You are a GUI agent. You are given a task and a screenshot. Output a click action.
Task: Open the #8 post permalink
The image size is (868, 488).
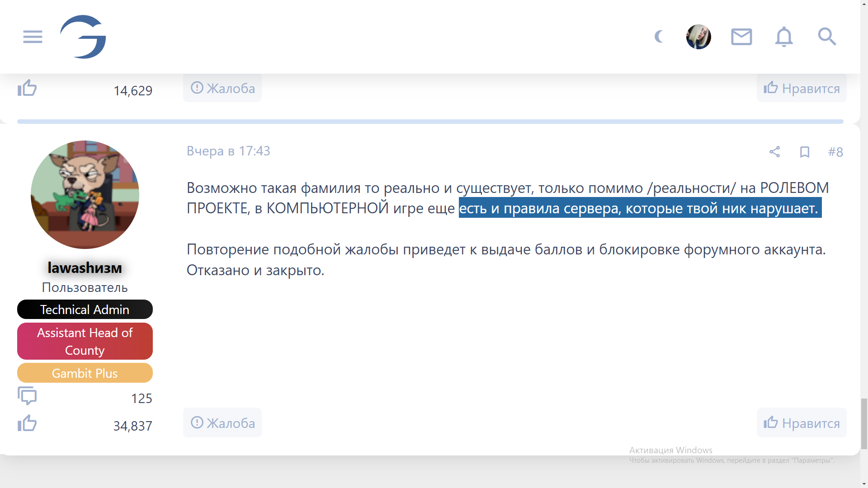pos(835,152)
